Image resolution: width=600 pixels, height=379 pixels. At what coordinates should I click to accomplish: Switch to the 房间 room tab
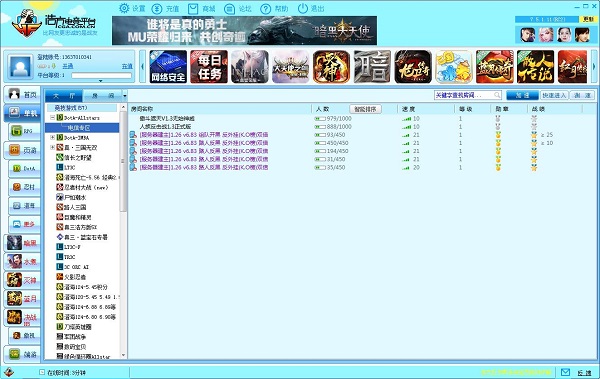pyautogui.click(x=103, y=95)
